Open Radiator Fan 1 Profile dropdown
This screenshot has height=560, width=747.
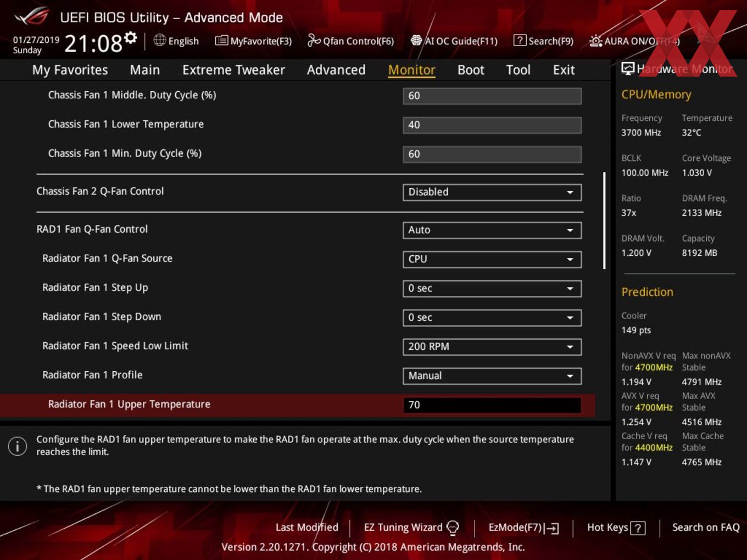click(492, 376)
